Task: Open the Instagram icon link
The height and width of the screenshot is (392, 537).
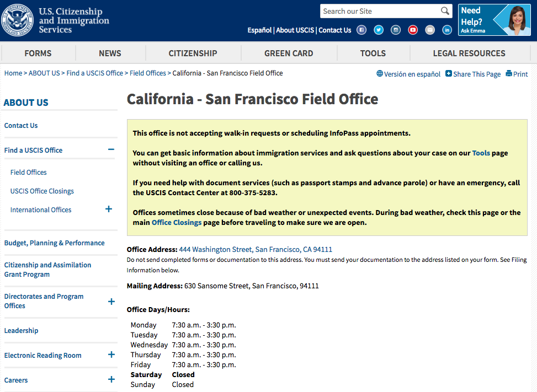Action: coord(396,30)
